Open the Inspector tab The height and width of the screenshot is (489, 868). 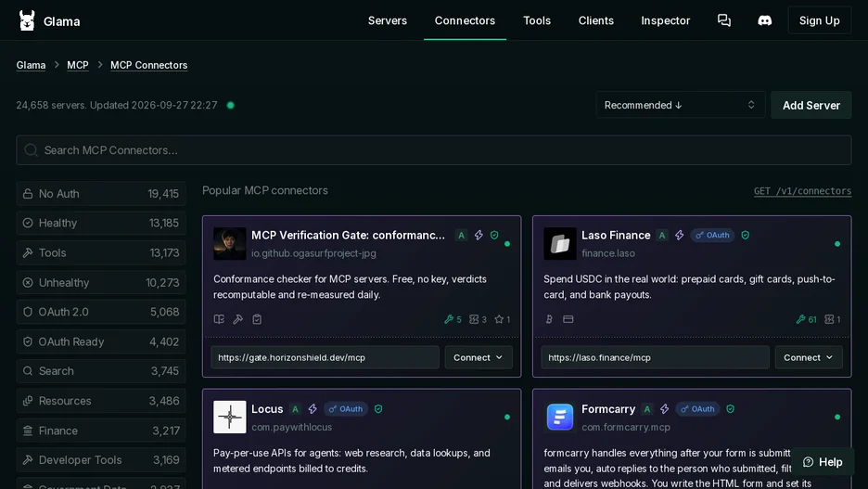[666, 20]
